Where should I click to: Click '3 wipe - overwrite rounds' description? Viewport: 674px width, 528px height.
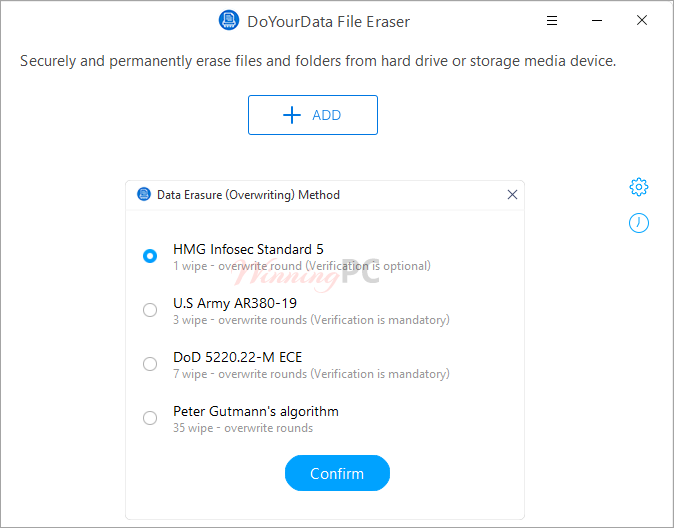click(311, 320)
